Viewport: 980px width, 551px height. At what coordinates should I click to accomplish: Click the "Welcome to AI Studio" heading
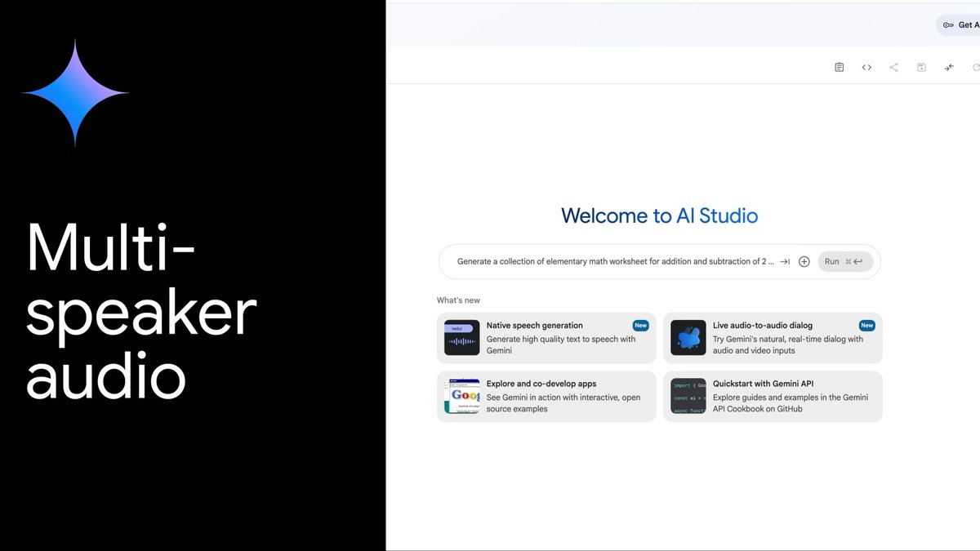point(660,216)
